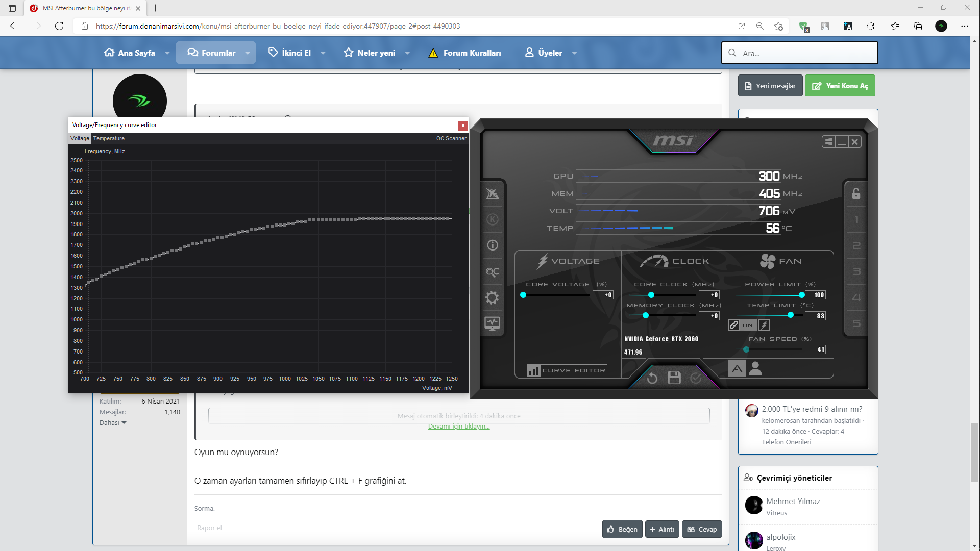Click the Temp Limit slider handle
Image resolution: width=980 pixels, height=551 pixels.
point(791,315)
